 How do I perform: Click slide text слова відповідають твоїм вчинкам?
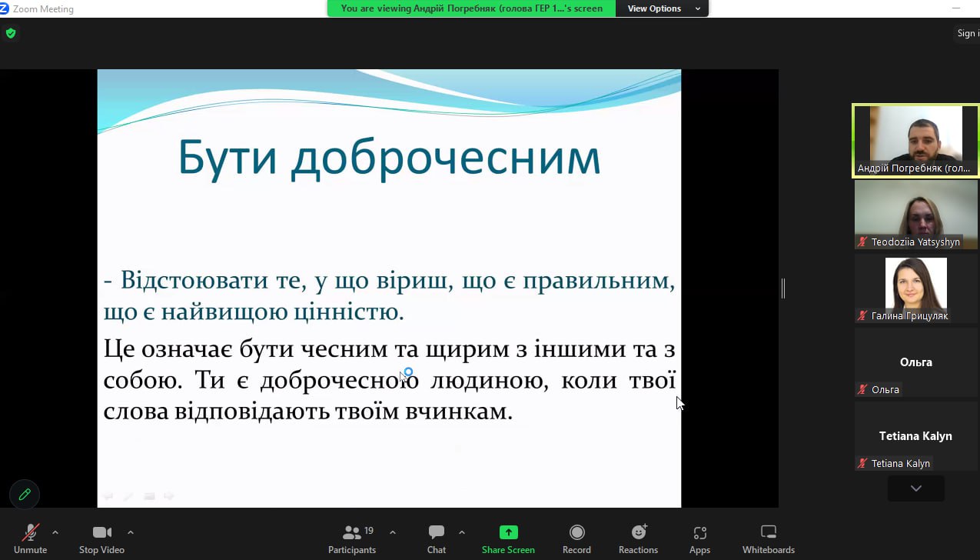point(307,412)
